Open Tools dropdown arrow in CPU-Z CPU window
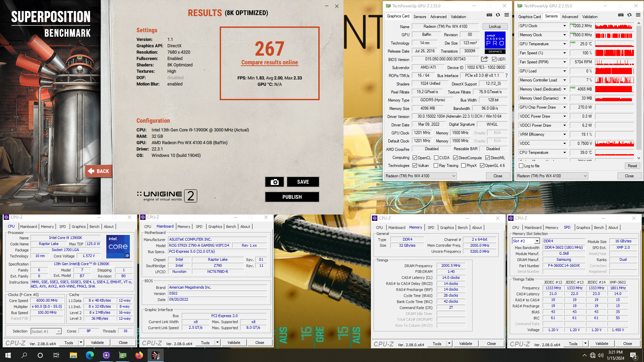Viewport: 644px width, 362px height. [81, 343]
